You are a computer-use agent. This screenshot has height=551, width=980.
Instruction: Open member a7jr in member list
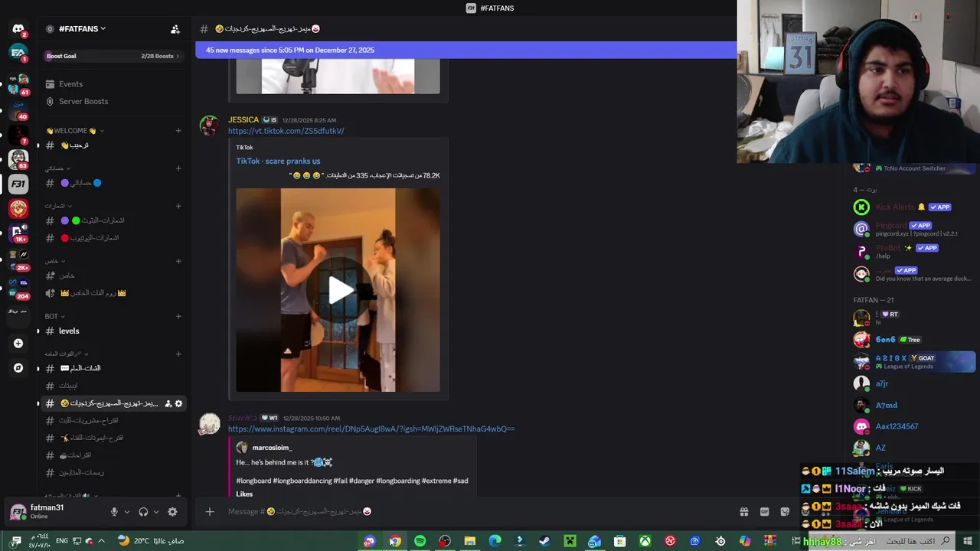914,383
